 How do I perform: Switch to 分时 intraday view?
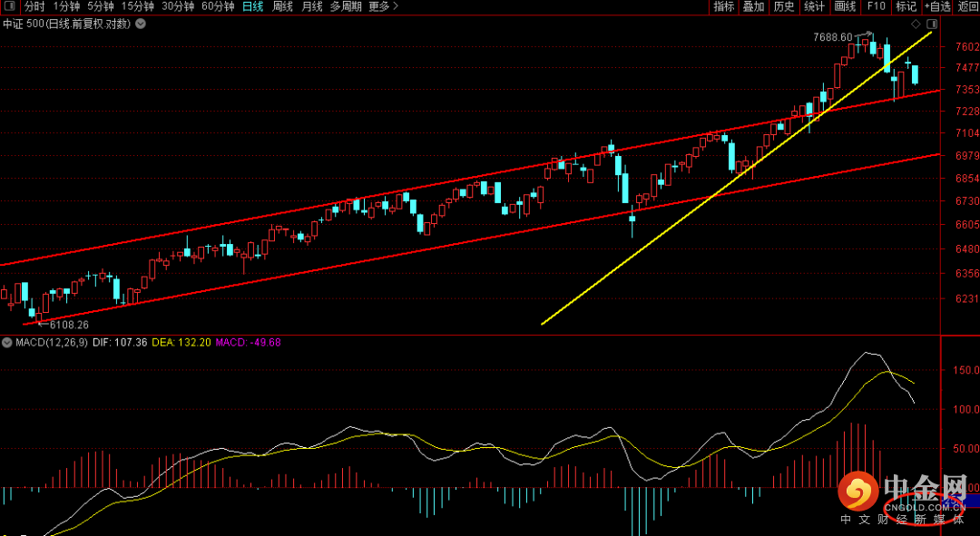(34, 6)
